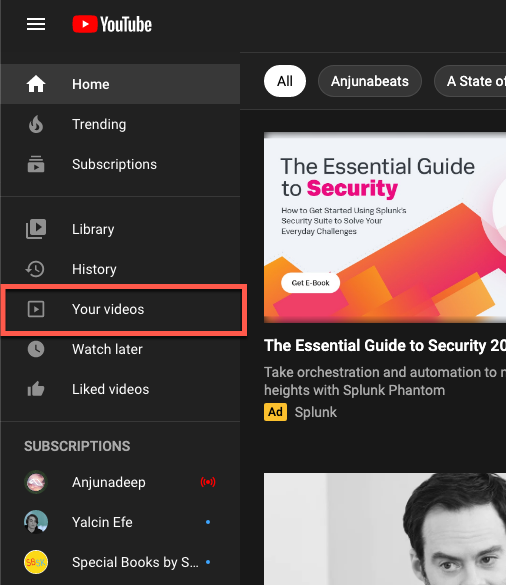Open The Essential Guide to Security title

385,345
